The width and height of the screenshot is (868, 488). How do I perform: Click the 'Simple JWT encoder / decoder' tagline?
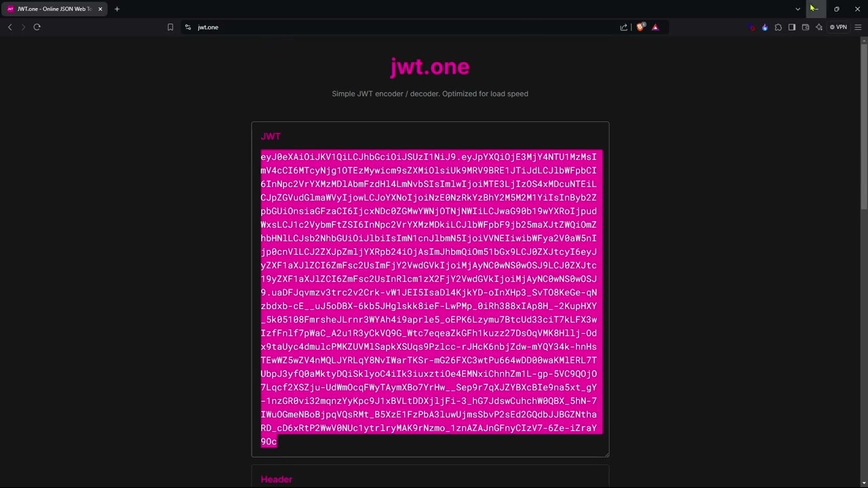point(430,94)
